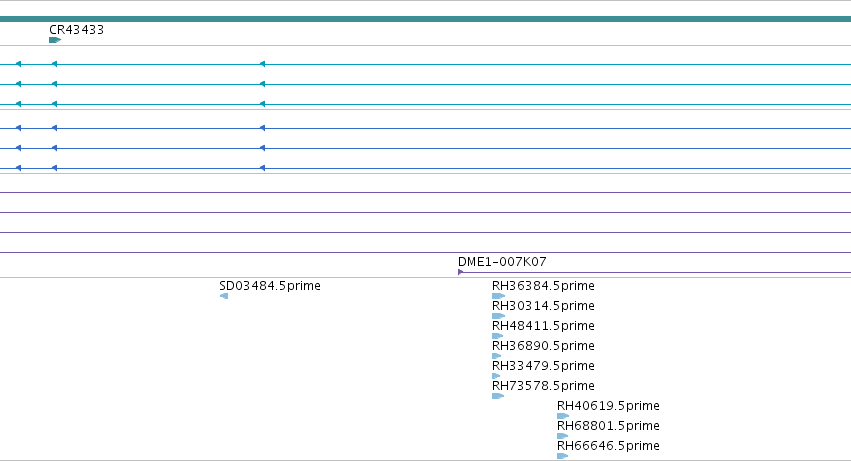851x461 pixels.
Task: Click the top teal scaffold bar
Action: click(x=426, y=19)
